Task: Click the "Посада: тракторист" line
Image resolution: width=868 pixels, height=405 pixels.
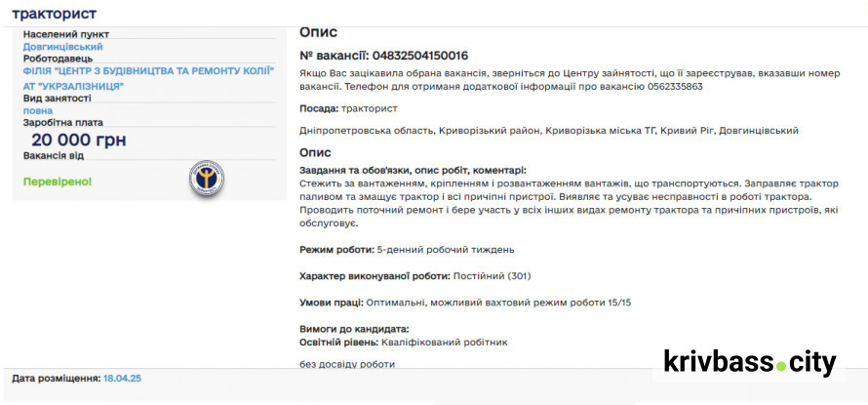Action: pos(348,107)
